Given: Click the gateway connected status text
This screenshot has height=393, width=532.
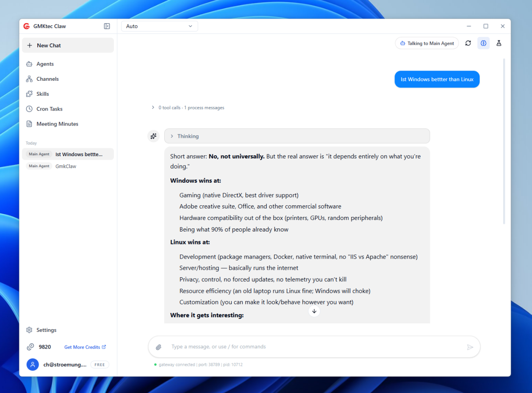Looking at the screenshot, I should point(201,365).
